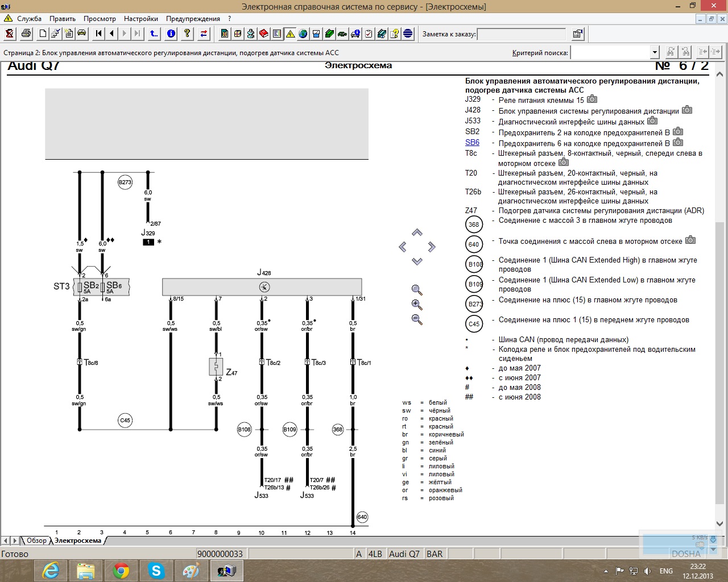728x582 pixels.
Task: Open Internet Explorer from the taskbar
Action: point(51,571)
